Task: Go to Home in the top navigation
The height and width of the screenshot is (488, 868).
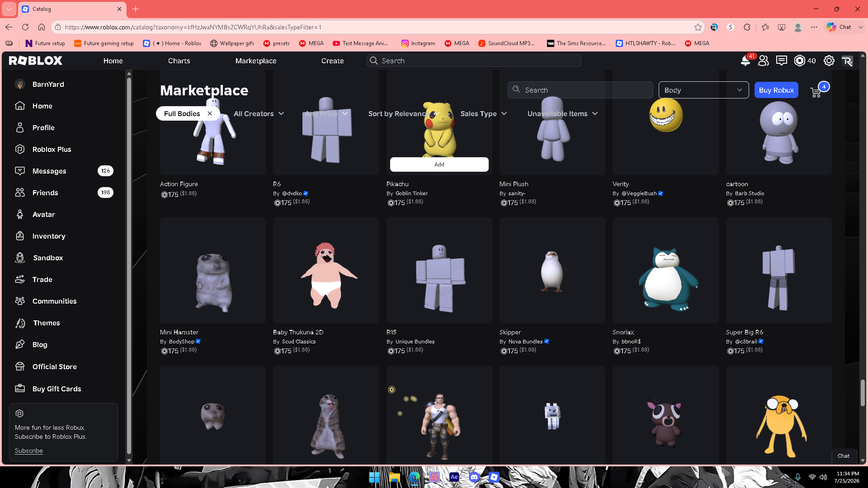Action: click(113, 61)
